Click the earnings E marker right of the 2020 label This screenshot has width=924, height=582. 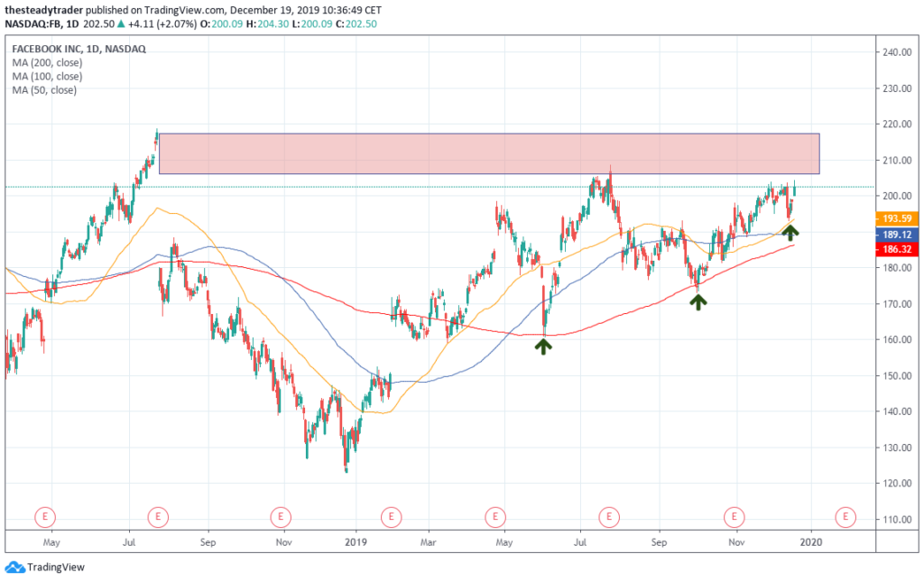click(x=845, y=517)
